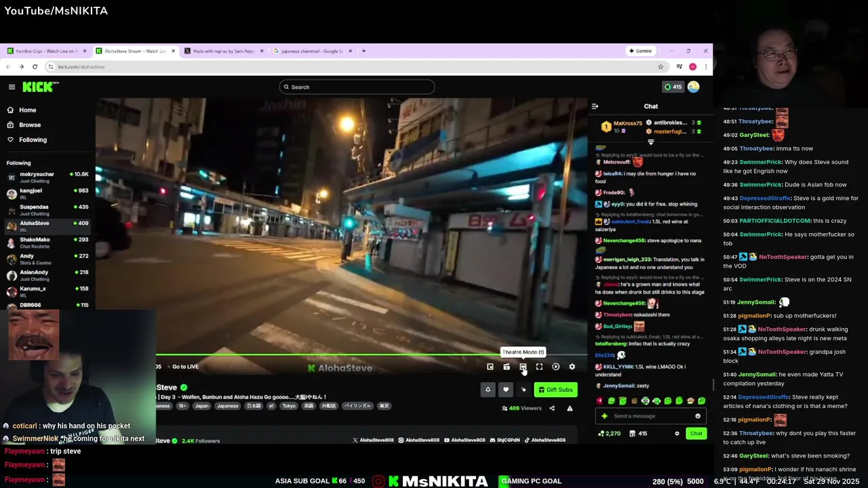Click the red emote in quick emotes

pos(599,401)
